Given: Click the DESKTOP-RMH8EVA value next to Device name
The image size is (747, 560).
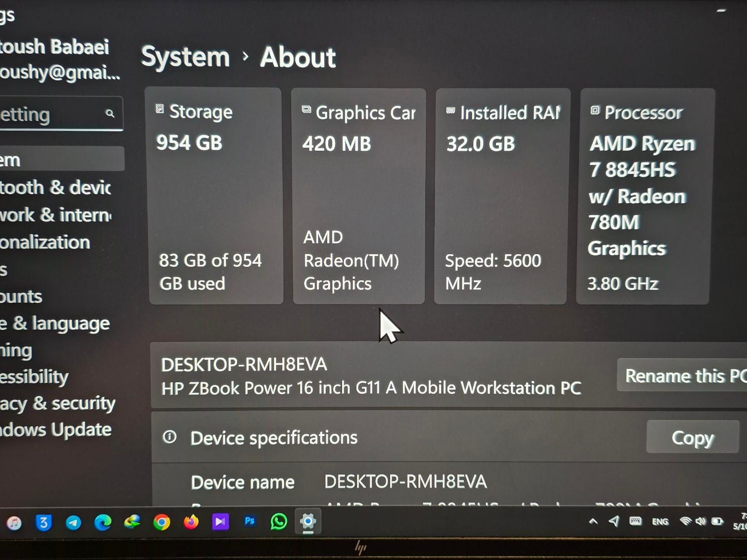Looking at the screenshot, I should click(405, 481).
